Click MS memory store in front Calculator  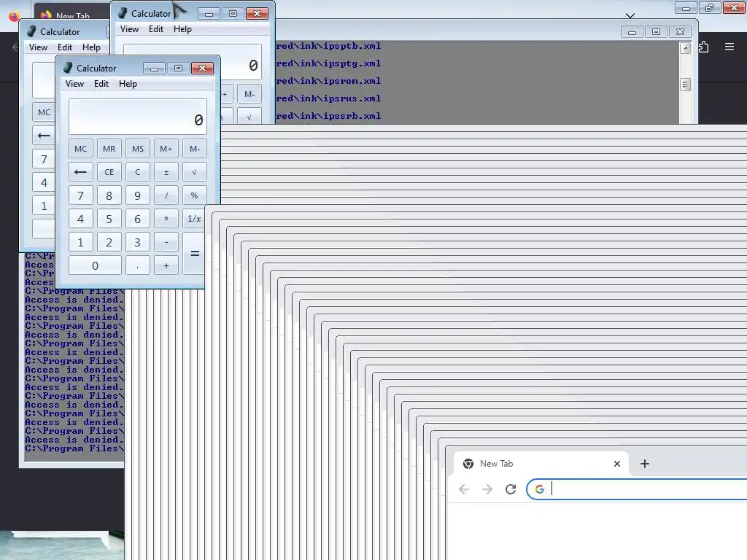coord(138,149)
